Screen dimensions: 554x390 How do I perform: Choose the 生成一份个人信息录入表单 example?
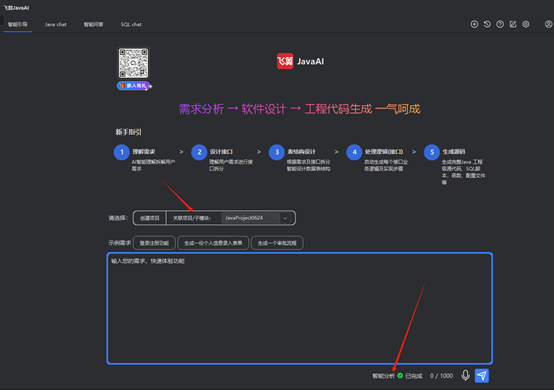click(213, 243)
